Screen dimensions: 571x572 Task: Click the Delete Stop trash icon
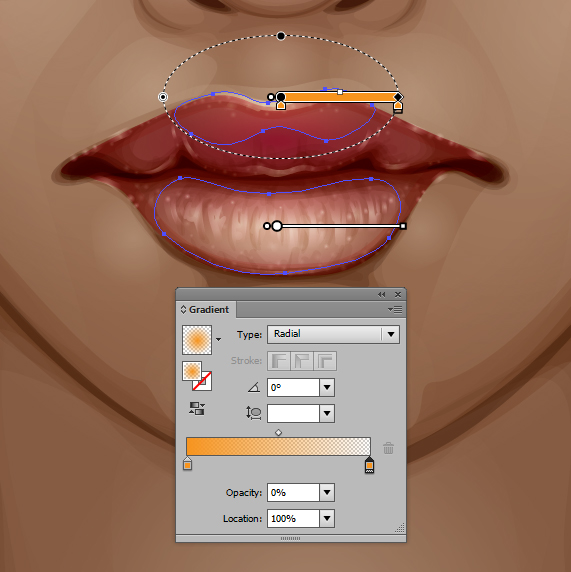[x=388, y=448]
